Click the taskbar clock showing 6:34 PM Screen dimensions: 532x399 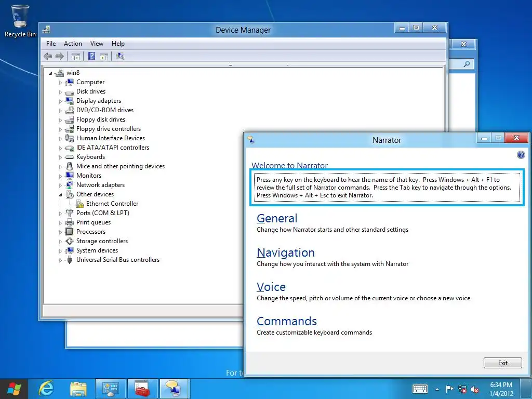coord(501,389)
